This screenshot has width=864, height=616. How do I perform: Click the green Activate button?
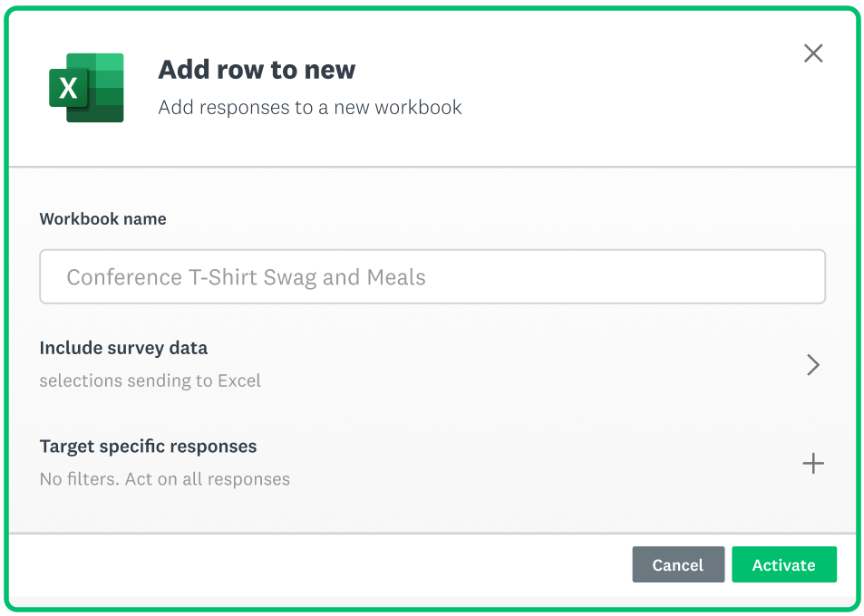pos(783,564)
